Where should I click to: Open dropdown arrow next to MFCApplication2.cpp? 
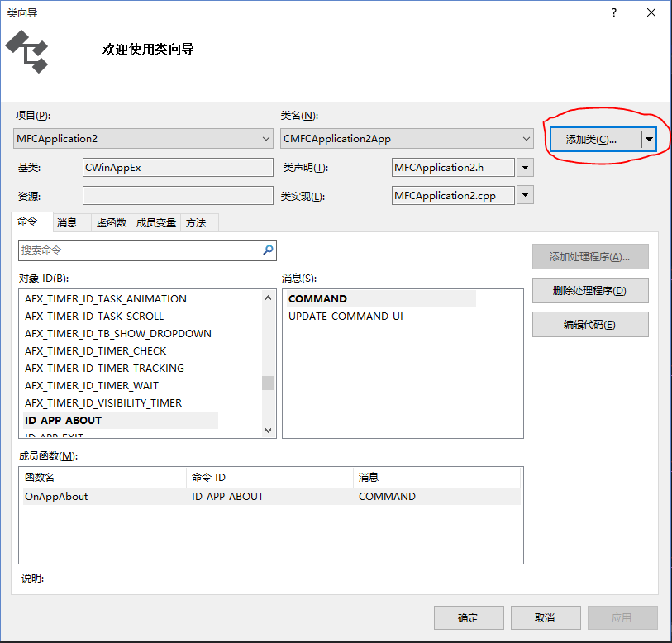[x=525, y=196]
